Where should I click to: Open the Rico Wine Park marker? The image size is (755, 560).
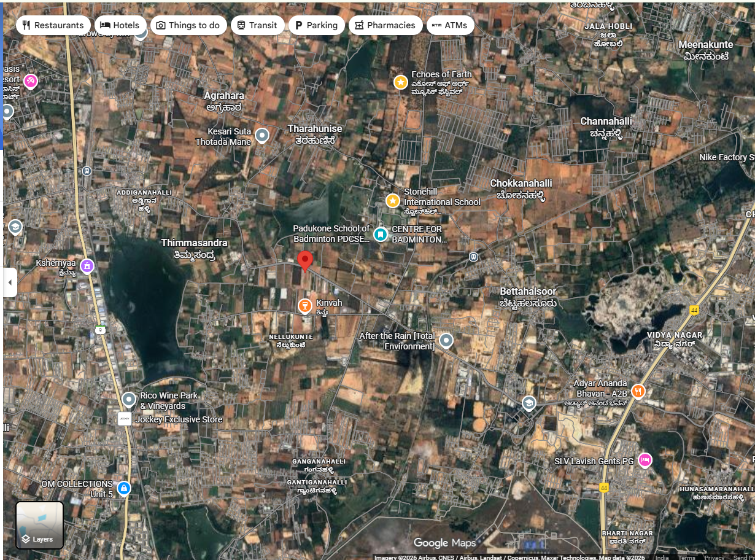click(129, 400)
